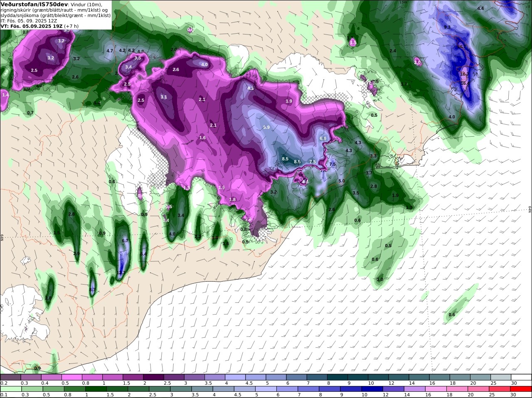Click the 4.1 value at the purple edge
Viewport: 532px width, 398px height.
point(251,88)
